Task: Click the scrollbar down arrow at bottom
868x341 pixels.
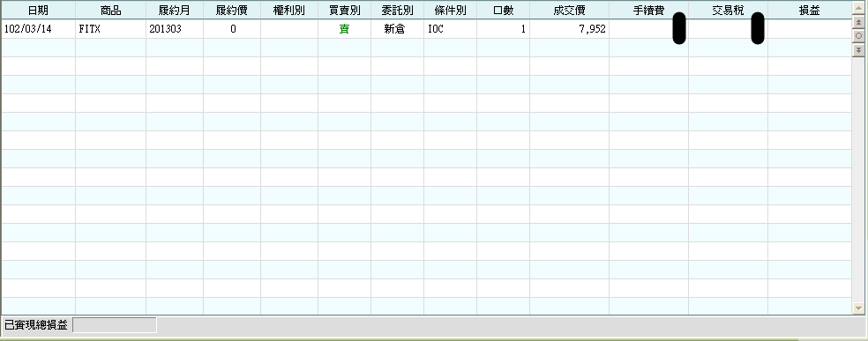Action: click(x=858, y=308)
